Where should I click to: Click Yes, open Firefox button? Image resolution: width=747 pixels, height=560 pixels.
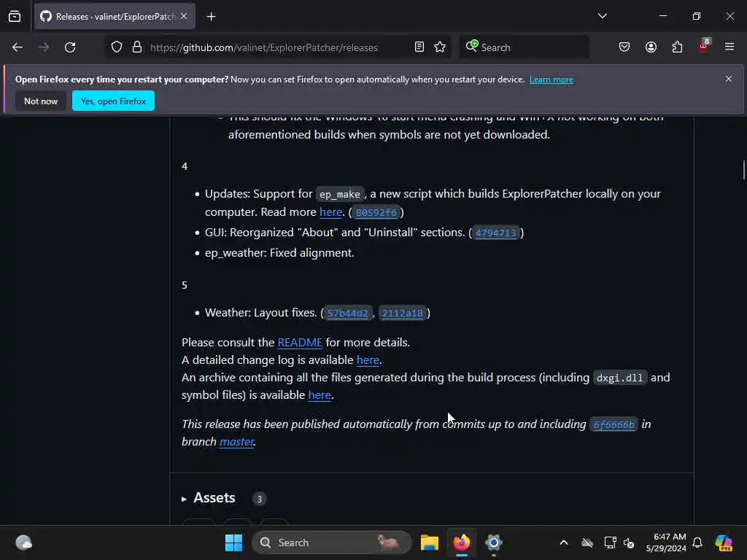(113, 101)
